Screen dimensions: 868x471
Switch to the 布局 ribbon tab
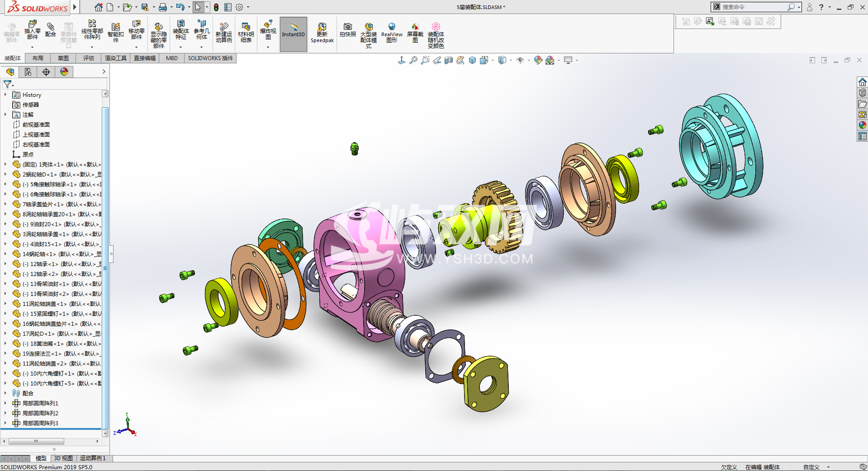[x=38, y=58]
